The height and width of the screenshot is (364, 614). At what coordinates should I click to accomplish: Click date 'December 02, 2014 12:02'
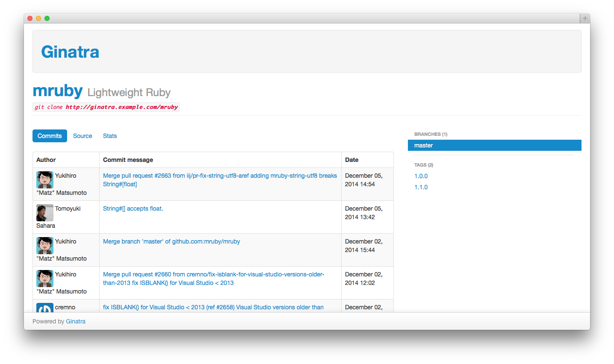pos(364,279)
